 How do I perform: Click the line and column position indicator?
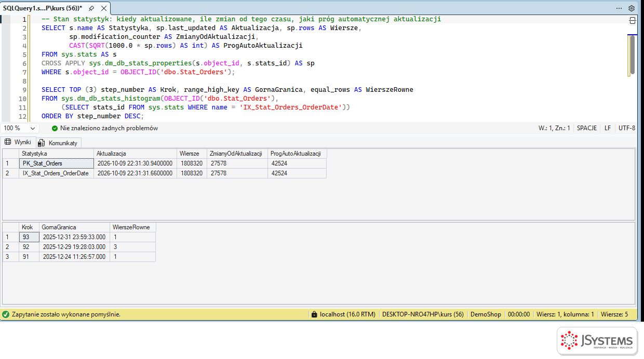tap(554, 128)
